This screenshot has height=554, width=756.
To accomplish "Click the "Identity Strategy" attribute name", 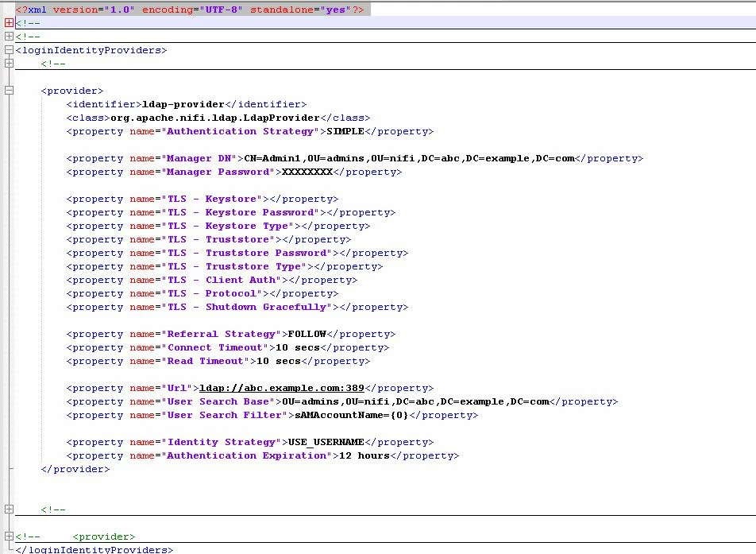I will [222, 442].
